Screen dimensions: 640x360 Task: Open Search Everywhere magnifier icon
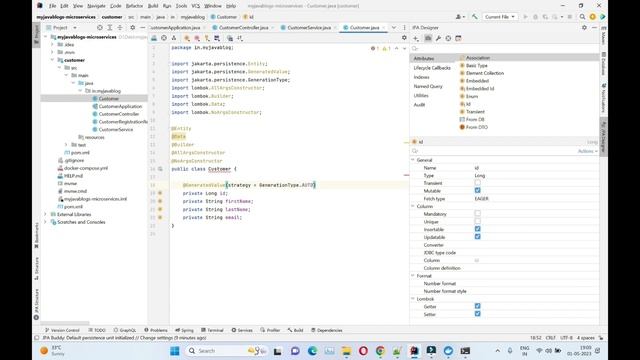[x=582, y=17]
